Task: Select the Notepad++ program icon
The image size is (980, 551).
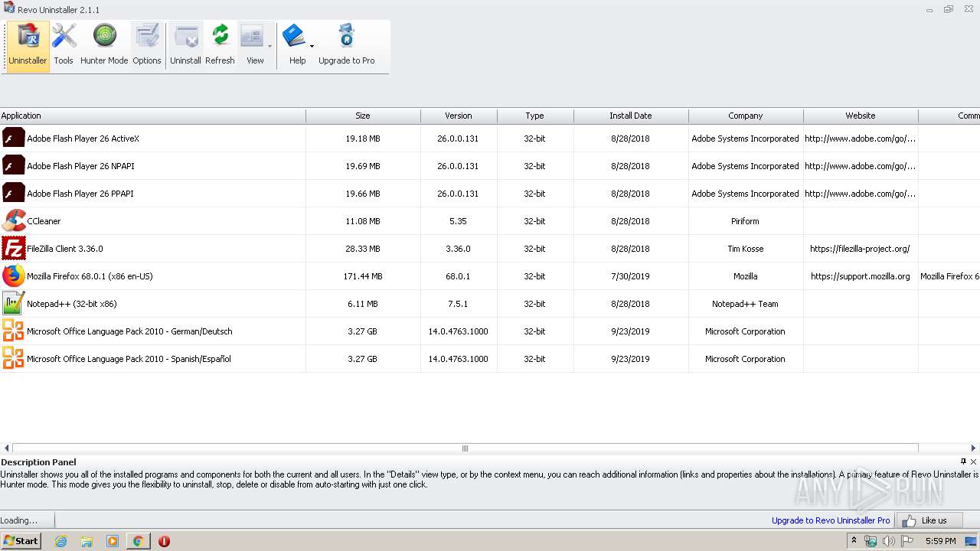Action: (x=14, y=304)
